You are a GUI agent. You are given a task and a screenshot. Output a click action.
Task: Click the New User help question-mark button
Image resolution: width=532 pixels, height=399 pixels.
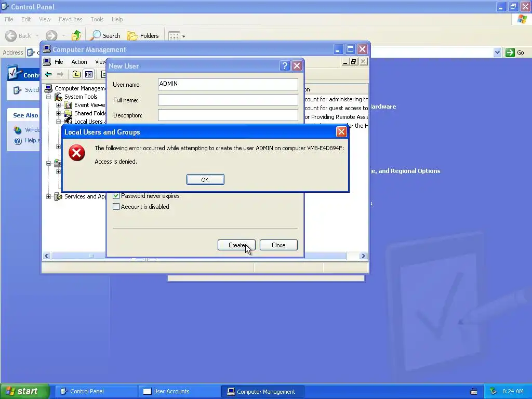(x=285, y=66)
